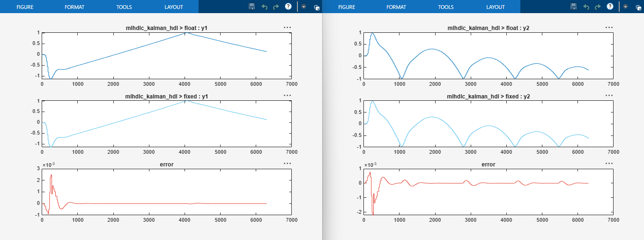
Task: Open the ellipsis menu of the y2 error plot
Action: [x=609, y=164]
